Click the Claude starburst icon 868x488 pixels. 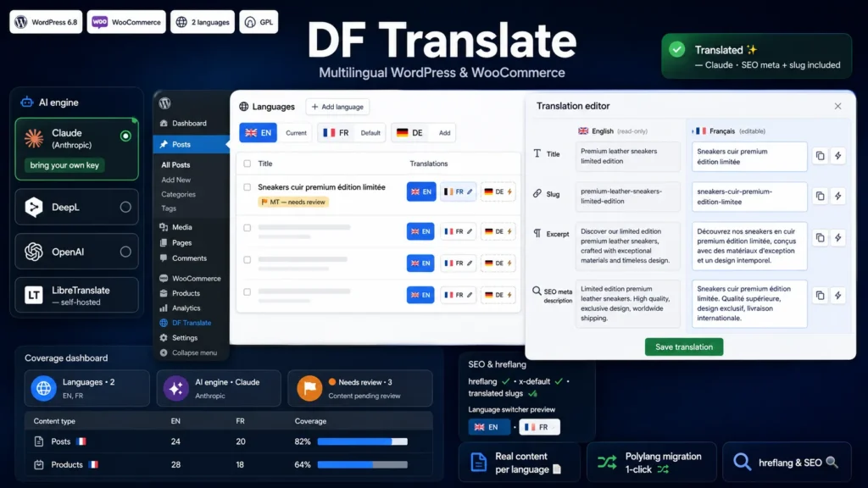34,138
